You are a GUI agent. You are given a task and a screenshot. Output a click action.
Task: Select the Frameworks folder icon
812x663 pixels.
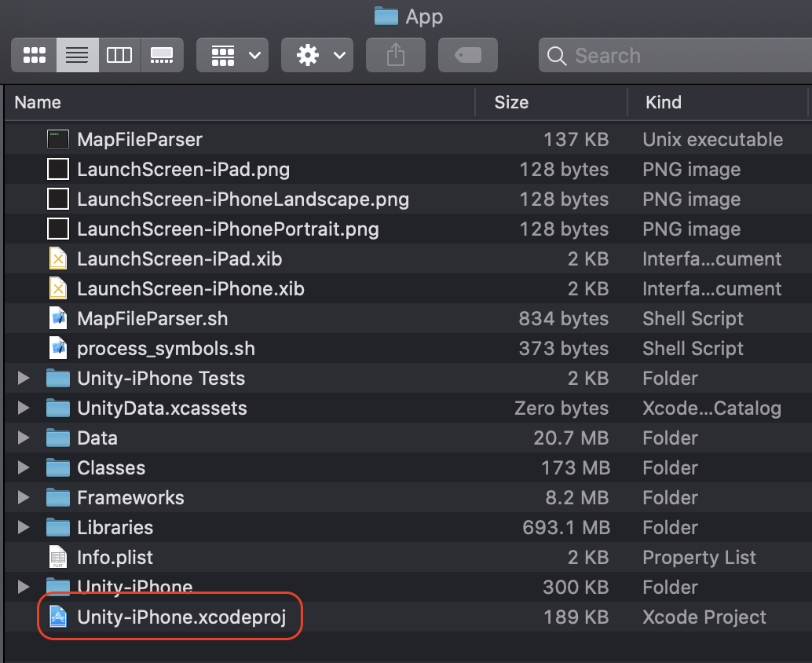(x=58, y=498)
